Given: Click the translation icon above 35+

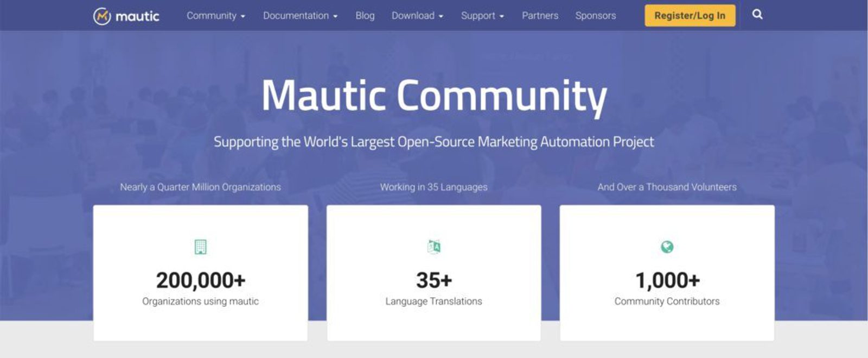Looking at the screenshot, I should pyautogui.click(x=434, y=247).
